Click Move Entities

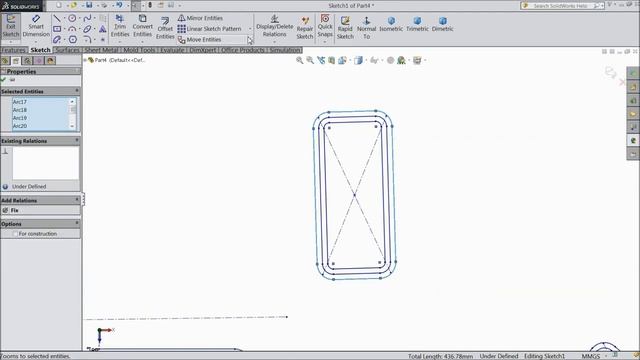pos(199,40)
